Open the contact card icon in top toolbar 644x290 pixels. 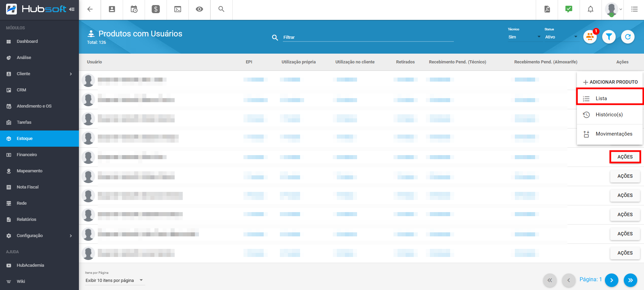[112, 9]
